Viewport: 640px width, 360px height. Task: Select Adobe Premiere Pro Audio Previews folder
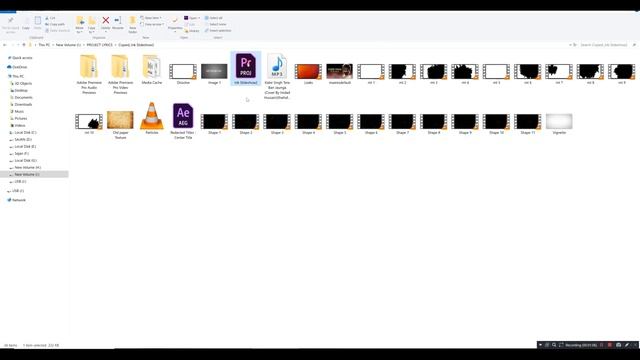point(89,73)
